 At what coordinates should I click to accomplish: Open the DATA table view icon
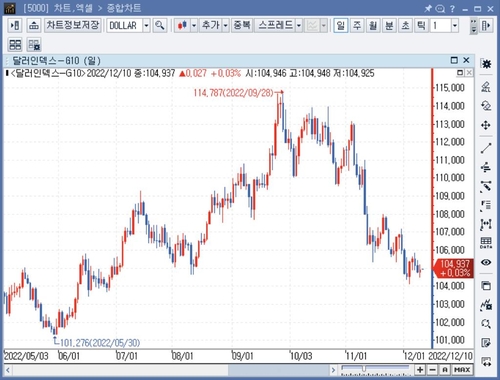[486, 243]
